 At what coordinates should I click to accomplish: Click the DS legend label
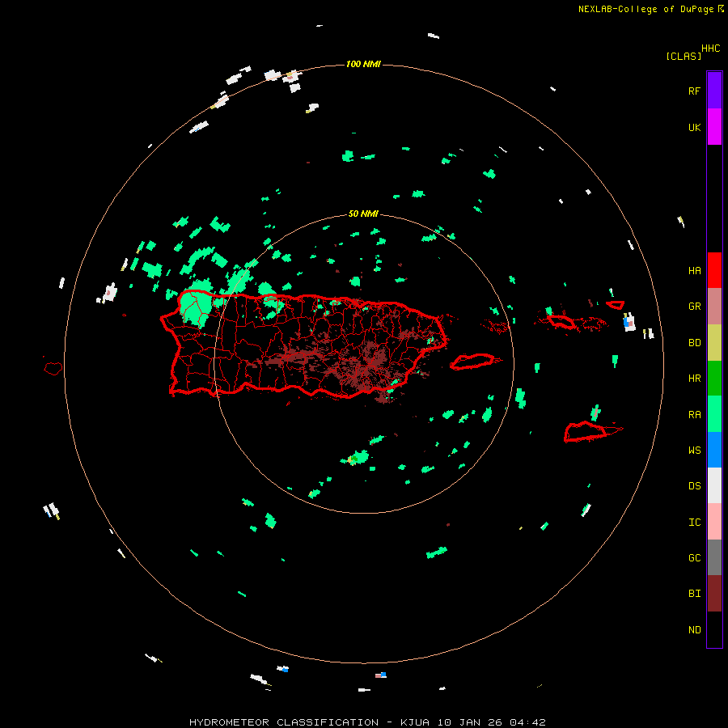pos(694,485)
